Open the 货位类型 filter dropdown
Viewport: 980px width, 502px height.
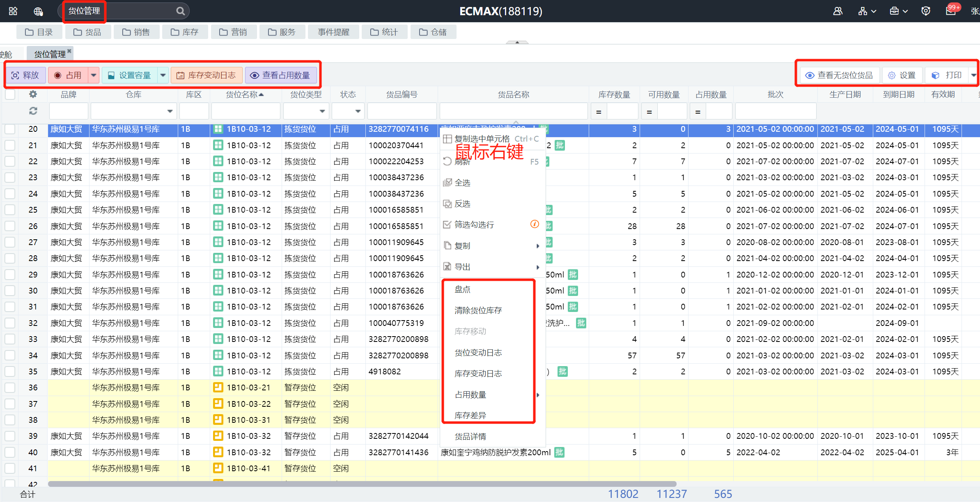322,111
